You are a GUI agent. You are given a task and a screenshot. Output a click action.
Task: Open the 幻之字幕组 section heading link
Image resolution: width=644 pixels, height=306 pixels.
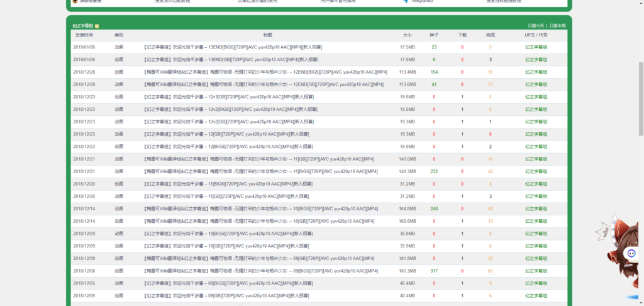(x=83, y=26)
